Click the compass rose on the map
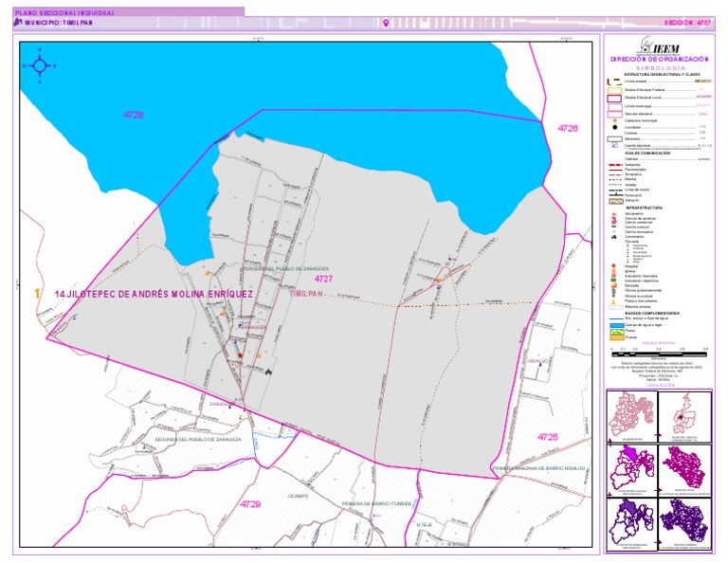Viewport: 728px width, 563px height. click(40, 66)
